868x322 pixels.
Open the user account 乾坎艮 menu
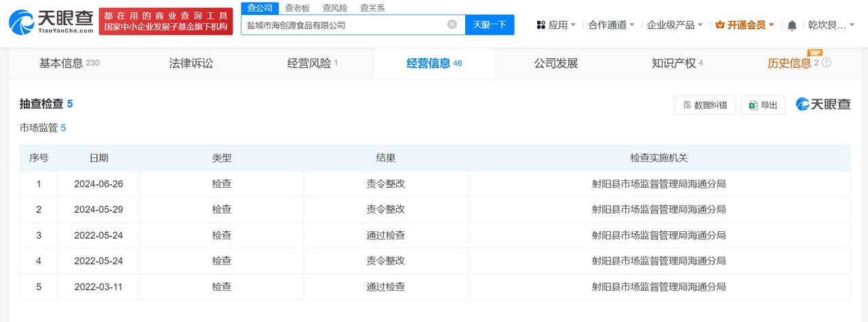click(x=831, y=25)
